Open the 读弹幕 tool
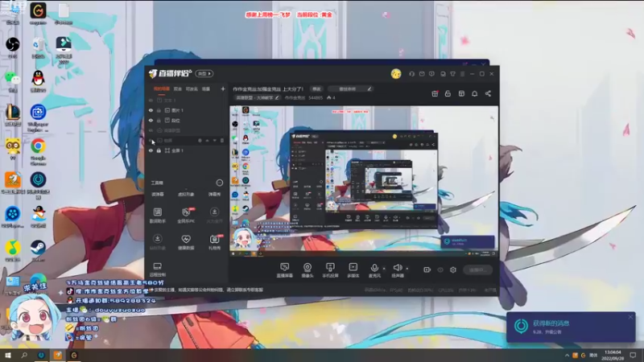Viewport: 644px width, 362px height. coord(157,194)
